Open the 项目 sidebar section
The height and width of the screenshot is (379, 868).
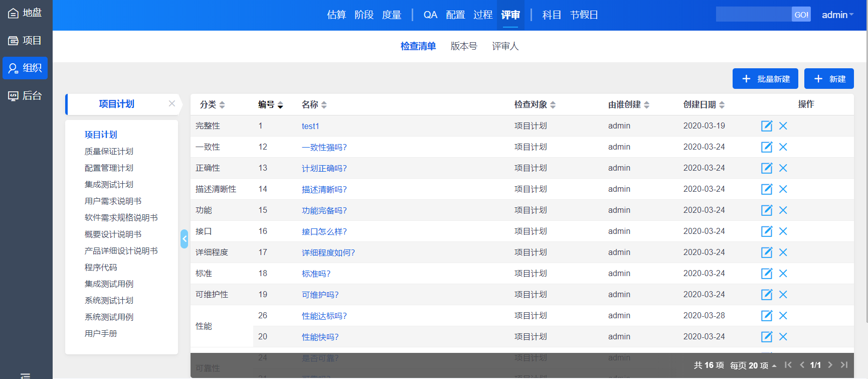click(x=25, y=41)
